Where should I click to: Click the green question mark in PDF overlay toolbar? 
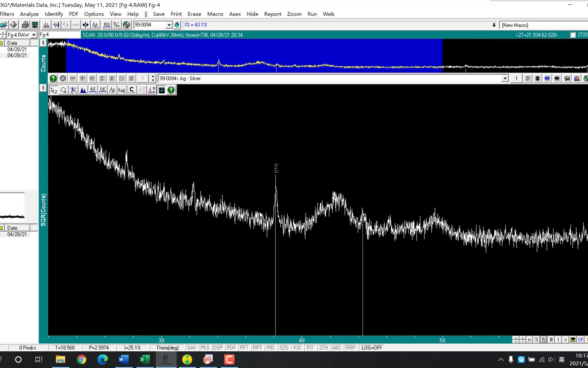click(53, 78)
